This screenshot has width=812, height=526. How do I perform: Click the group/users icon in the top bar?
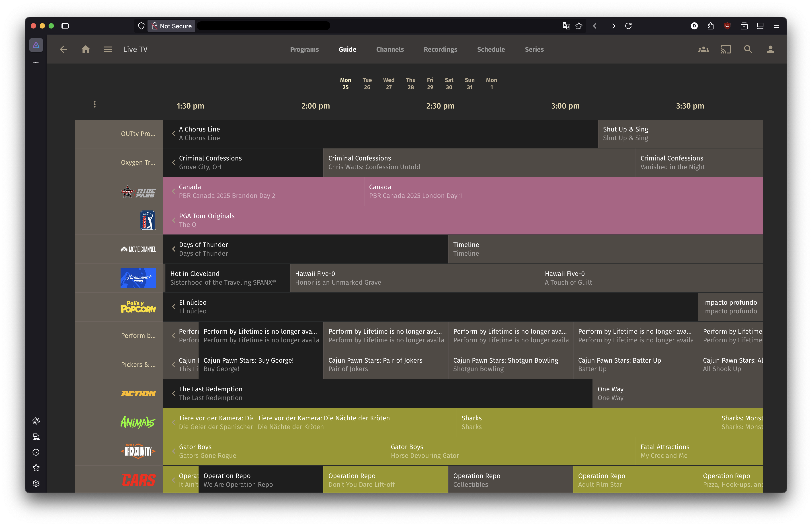(x=704, y=49)
